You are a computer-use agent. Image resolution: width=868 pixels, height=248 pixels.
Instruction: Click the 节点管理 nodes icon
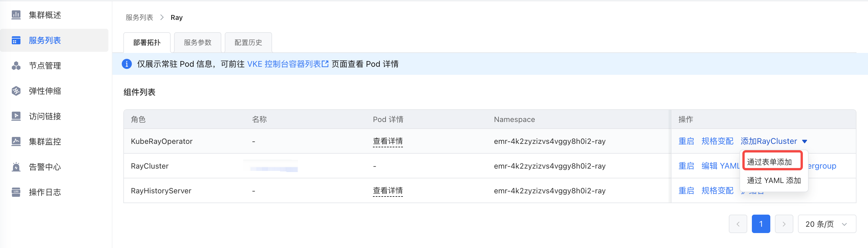[16, 66]
